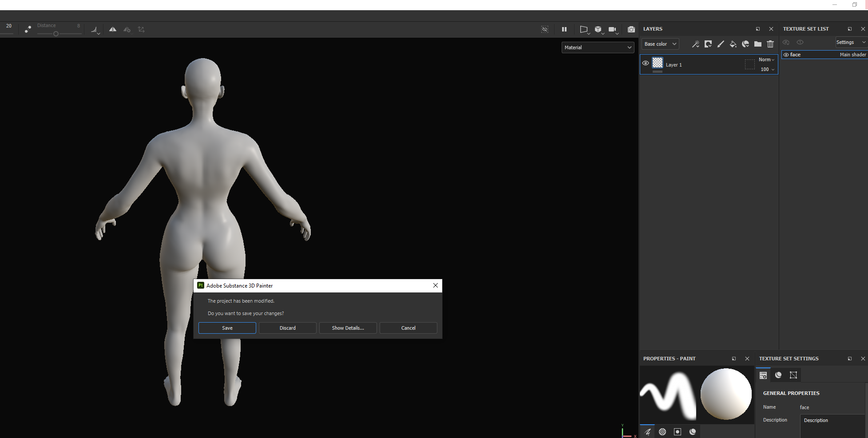This screenshot has height=438, width=868.
Task: Open the Settings dropdown in Texture Set List
Action: 850,42
